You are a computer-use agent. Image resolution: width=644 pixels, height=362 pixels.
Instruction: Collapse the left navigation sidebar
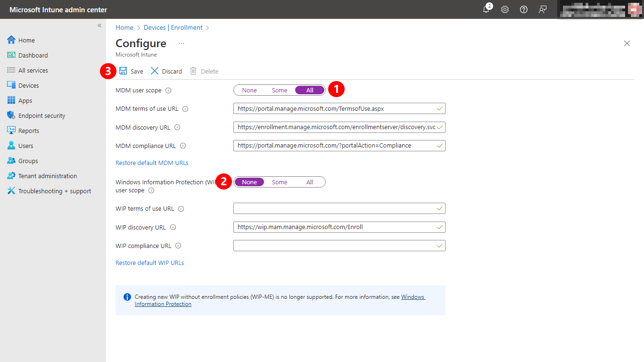point(99,25)
